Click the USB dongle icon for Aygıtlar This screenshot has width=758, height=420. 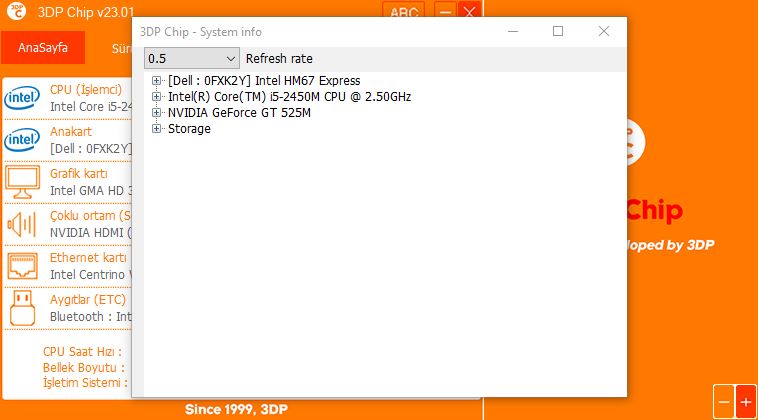[22, 308]
